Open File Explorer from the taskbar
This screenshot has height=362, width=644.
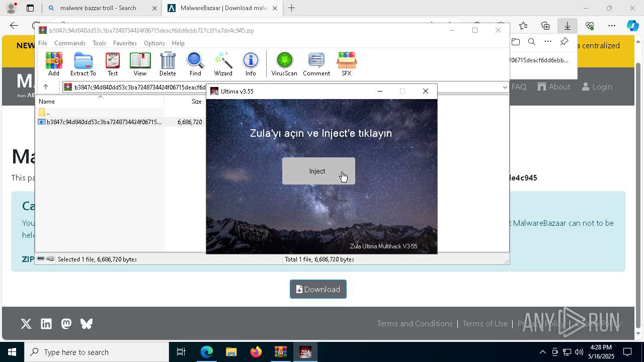tap(231, 352)
